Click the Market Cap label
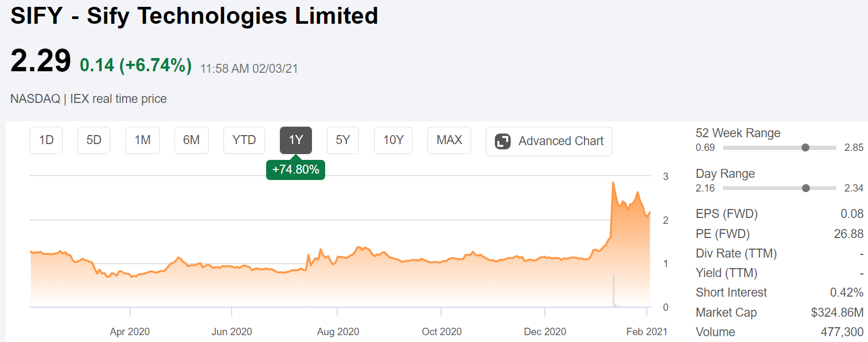The height and width of the screenshot is (342, 868). coord(726,312)
